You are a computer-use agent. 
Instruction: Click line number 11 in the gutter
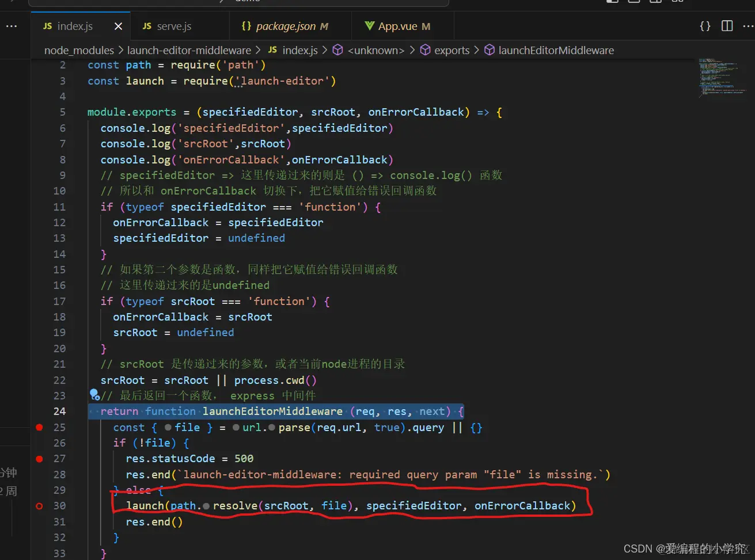coord(59,207)
